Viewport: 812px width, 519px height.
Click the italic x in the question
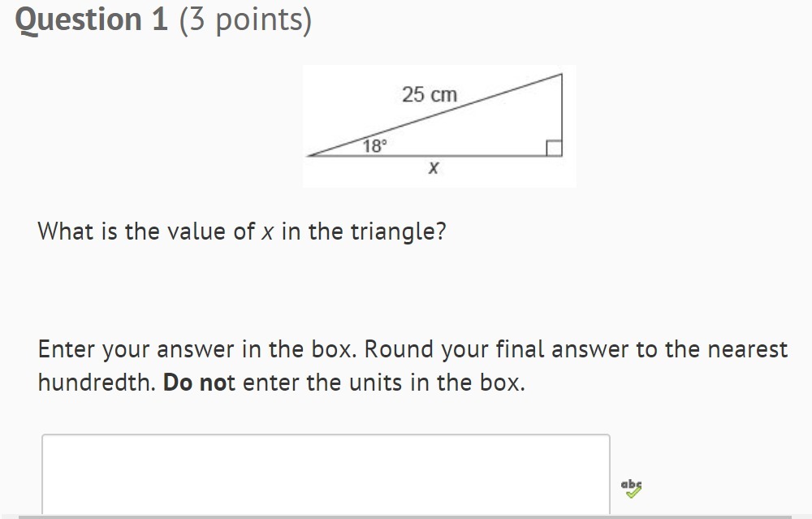267,232
